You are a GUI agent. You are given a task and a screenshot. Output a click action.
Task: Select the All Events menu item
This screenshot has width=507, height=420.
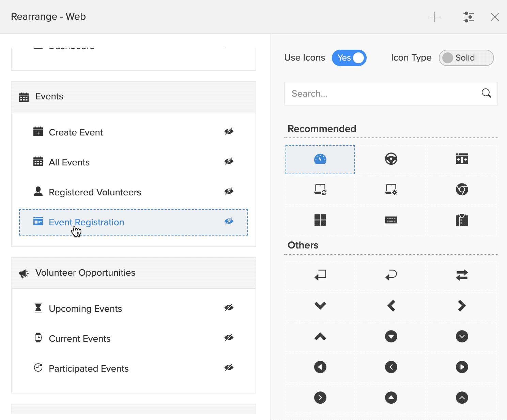[x=69, y=162]
